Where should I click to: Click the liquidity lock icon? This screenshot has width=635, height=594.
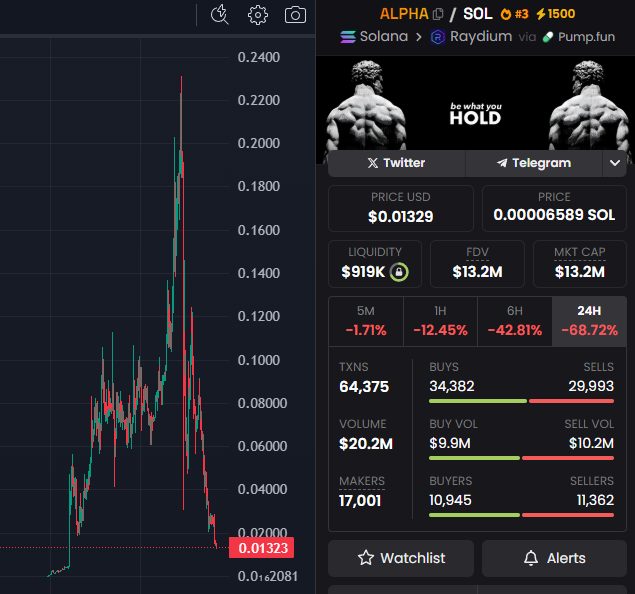[x=399, y=272]
